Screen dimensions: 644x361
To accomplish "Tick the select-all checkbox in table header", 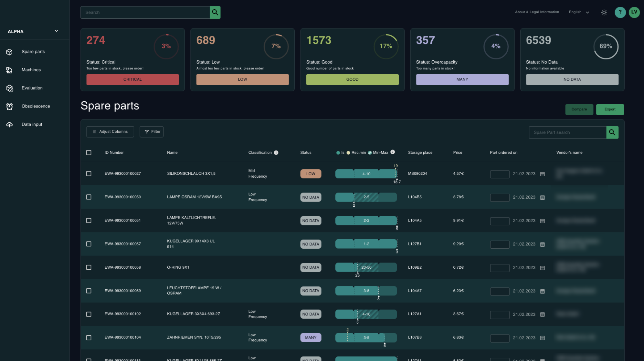I will click(x=89, y=153).
